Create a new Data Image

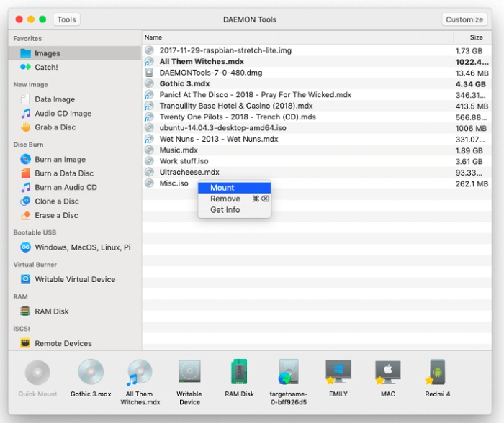tap(55, 99)
